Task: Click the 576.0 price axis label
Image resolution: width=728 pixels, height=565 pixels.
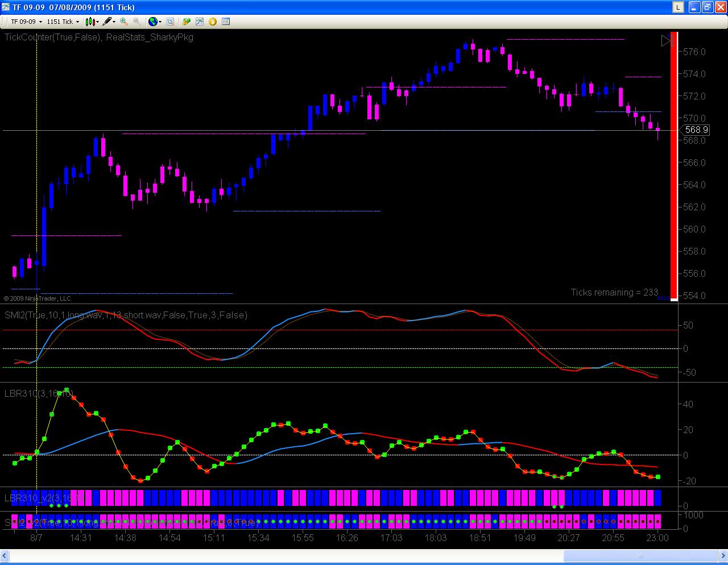Action: [694, 52]
